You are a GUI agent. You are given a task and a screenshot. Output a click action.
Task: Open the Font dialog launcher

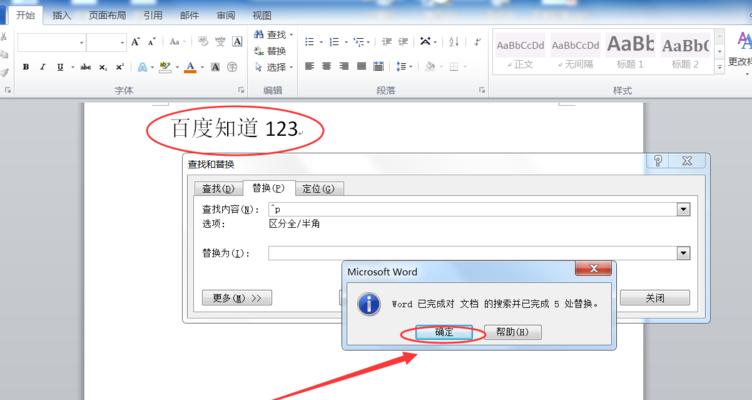pos(241,90)
